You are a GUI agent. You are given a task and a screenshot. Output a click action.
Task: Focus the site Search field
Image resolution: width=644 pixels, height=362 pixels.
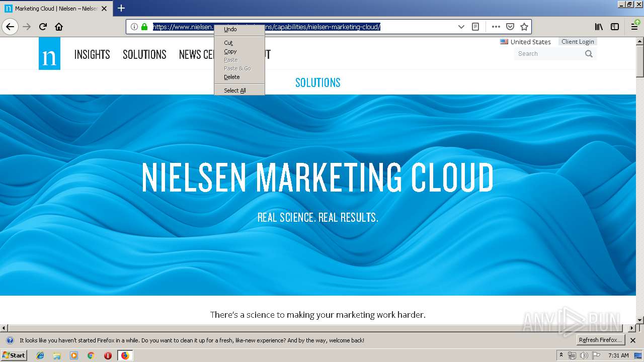click(x=548, y=54)
